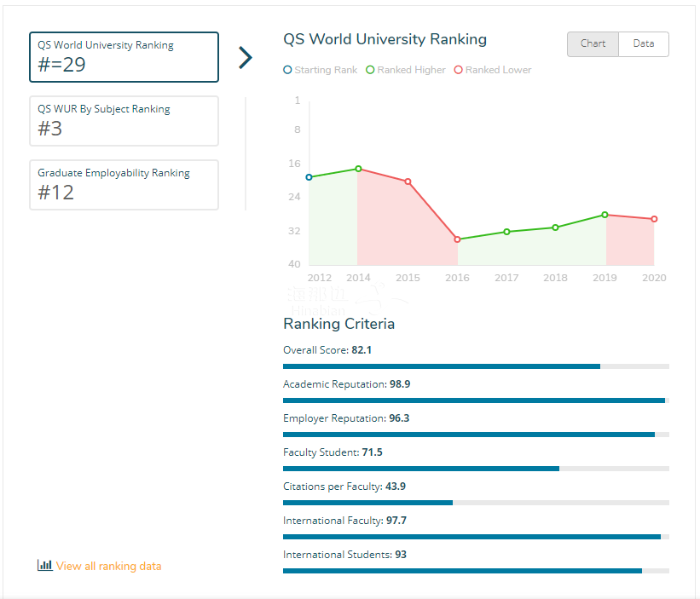700x599 pixels.
Task: Click the 2019 x-axis year label
Action: point(605,278)
